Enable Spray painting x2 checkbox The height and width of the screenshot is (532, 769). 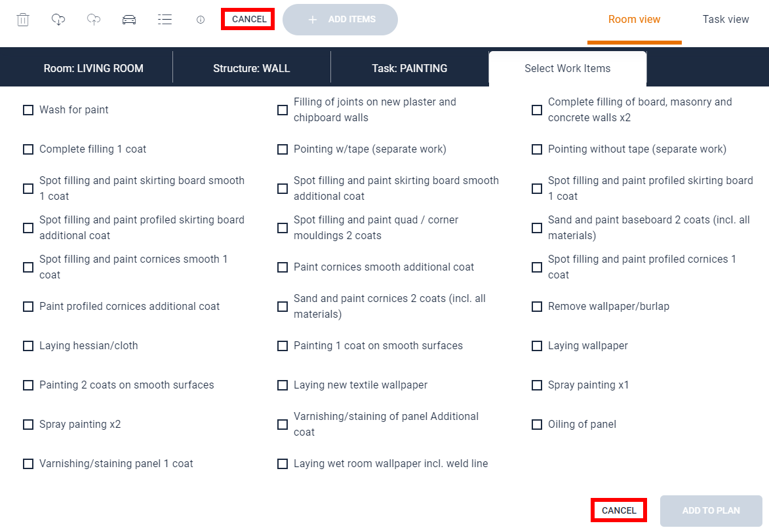tap(28, 425)
